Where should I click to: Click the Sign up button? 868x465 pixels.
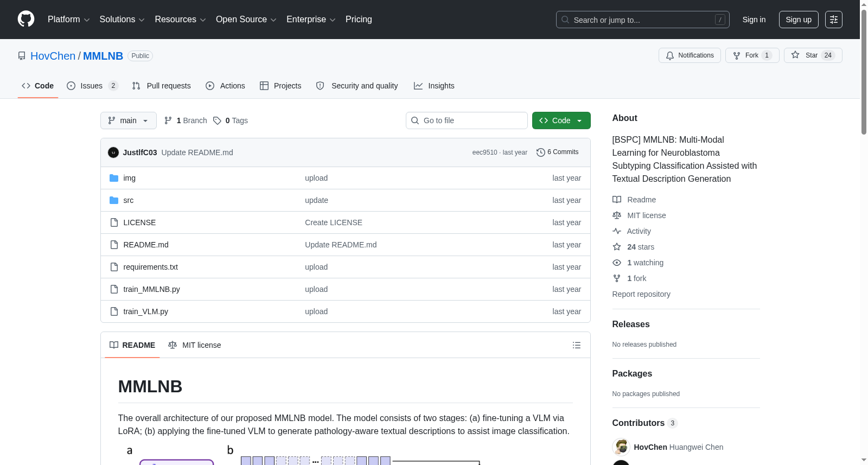799,20
